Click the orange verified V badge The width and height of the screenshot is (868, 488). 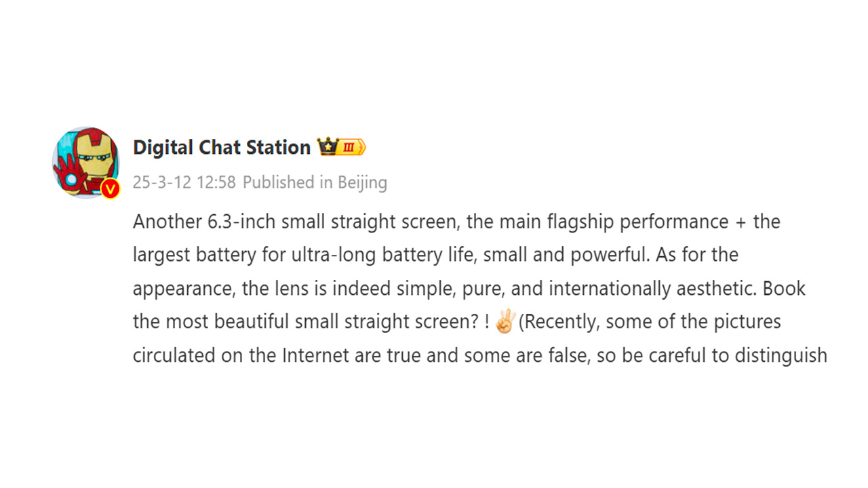tap(111, 189)
